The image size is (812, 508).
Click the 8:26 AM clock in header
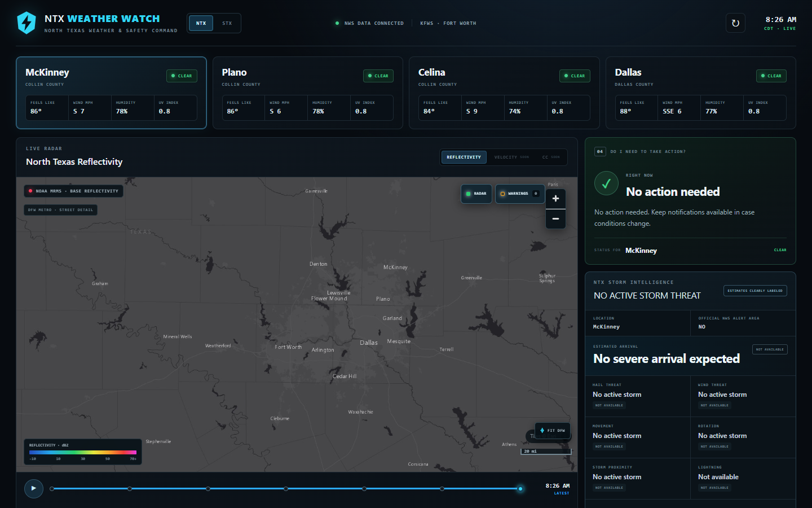(781, 20)
